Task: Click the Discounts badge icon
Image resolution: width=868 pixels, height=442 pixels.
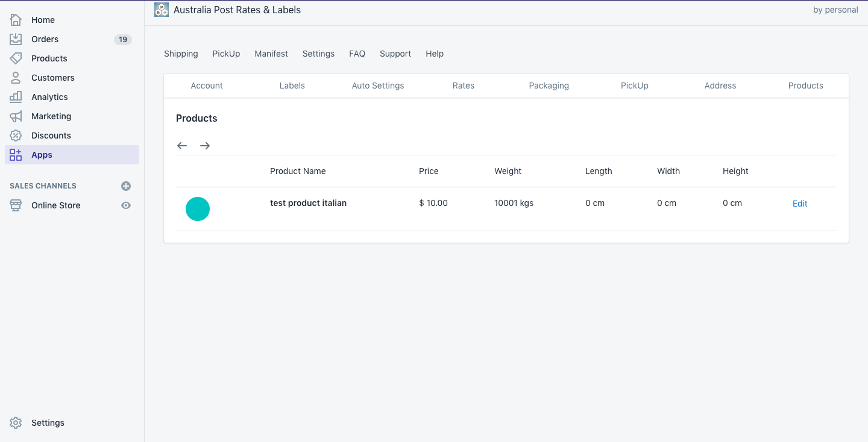Action: (16, 135)
